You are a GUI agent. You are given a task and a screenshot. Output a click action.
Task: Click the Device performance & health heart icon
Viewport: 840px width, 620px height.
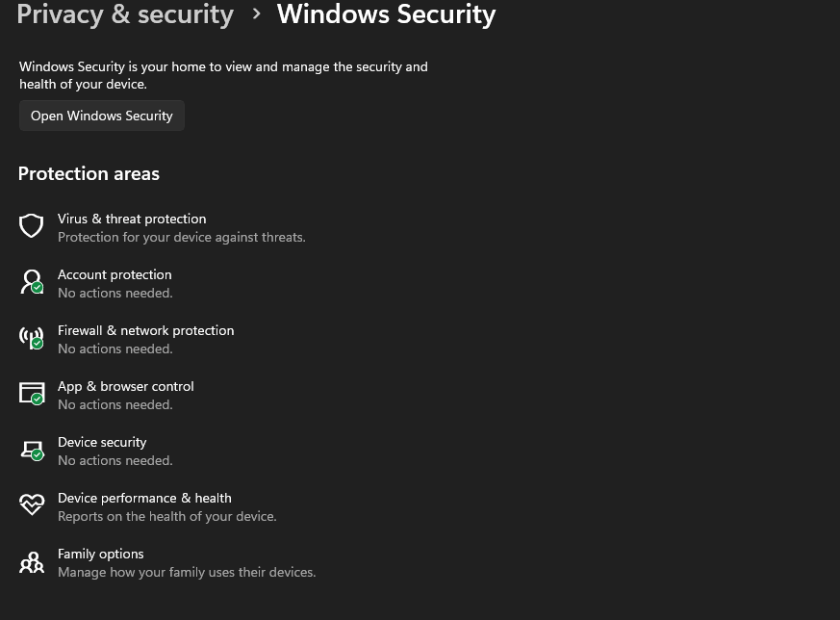click(x=32, y=505)
